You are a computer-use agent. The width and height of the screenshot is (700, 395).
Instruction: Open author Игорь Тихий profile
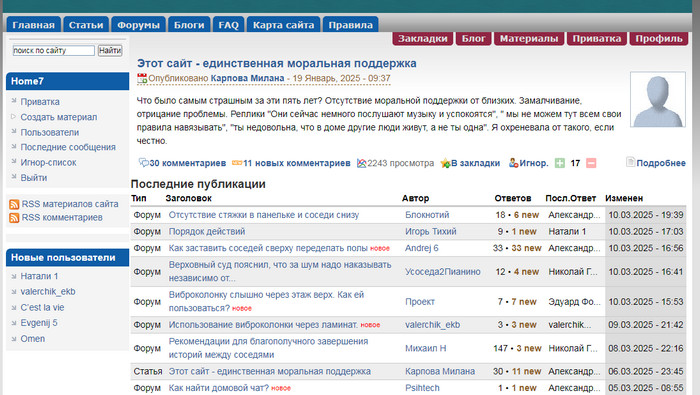(x=431, y=232)
